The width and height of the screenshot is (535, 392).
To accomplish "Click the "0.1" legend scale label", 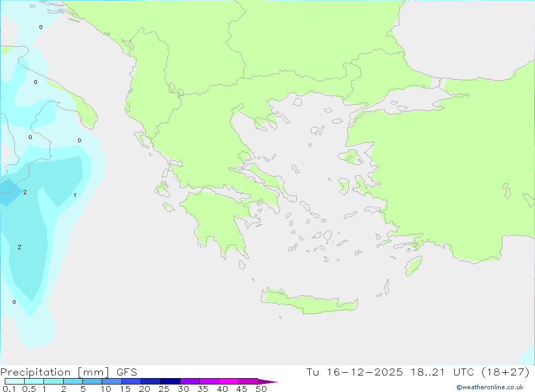I will (x=9, y=389).
